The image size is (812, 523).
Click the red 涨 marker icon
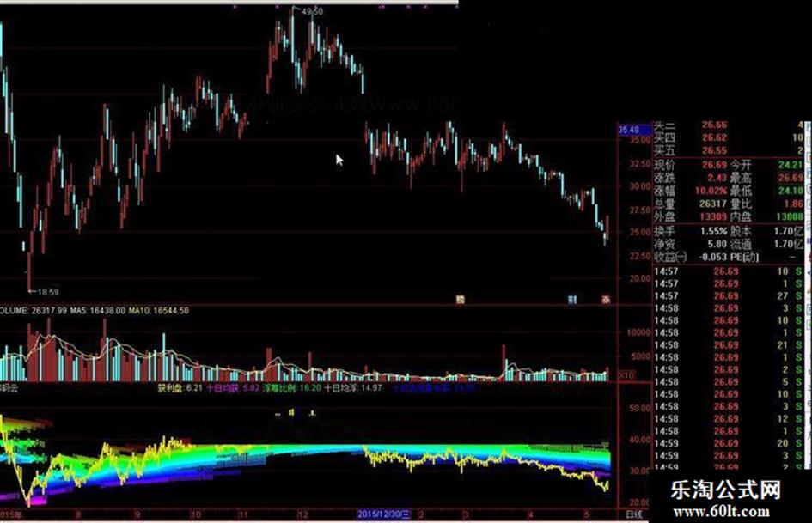point(606,300)
